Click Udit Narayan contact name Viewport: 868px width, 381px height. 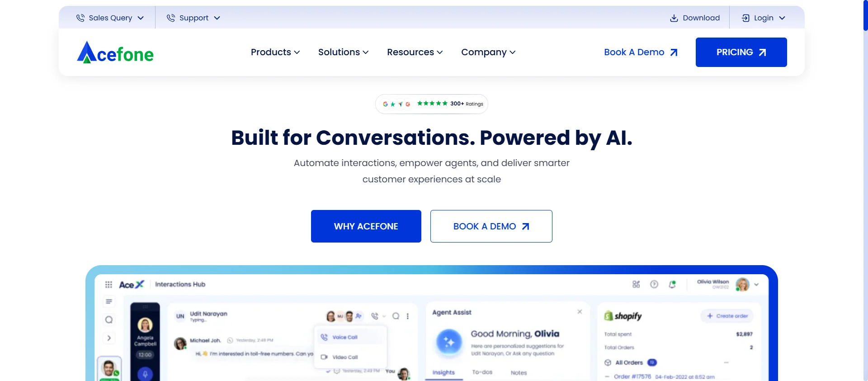point(208,314)
